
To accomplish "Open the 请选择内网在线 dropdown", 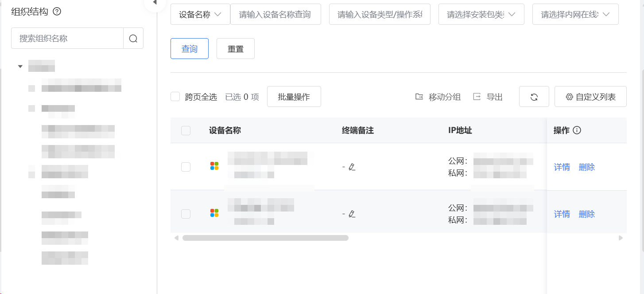I will tap(575, 15).
